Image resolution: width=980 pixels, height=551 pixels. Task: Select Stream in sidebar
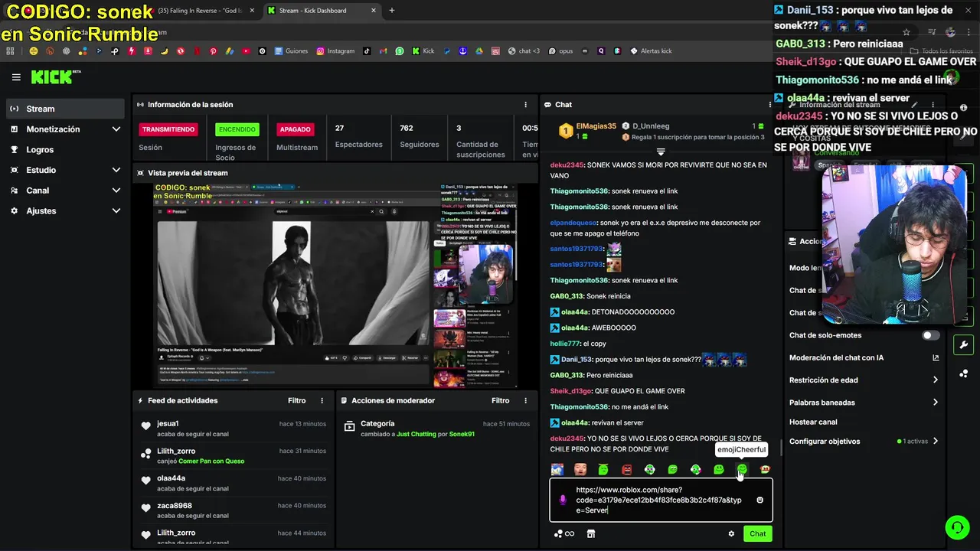pyautogui.click(x=65, y=109)
